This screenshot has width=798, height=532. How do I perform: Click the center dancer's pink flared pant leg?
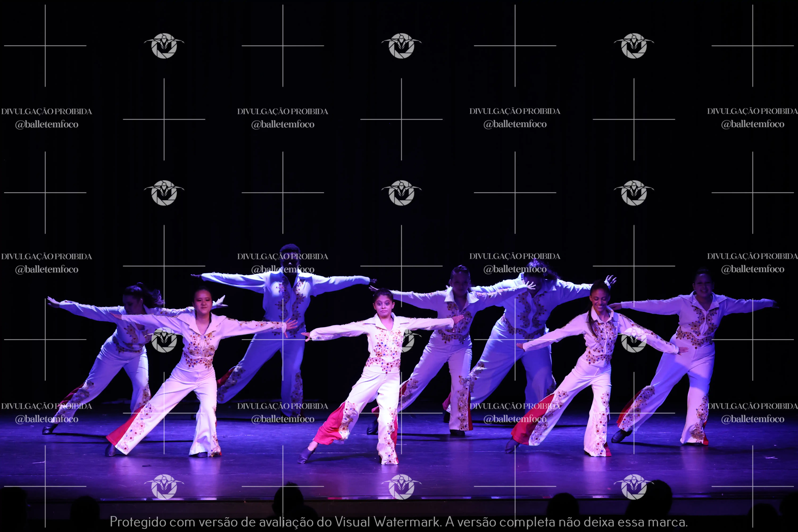(x=331, y=427)
